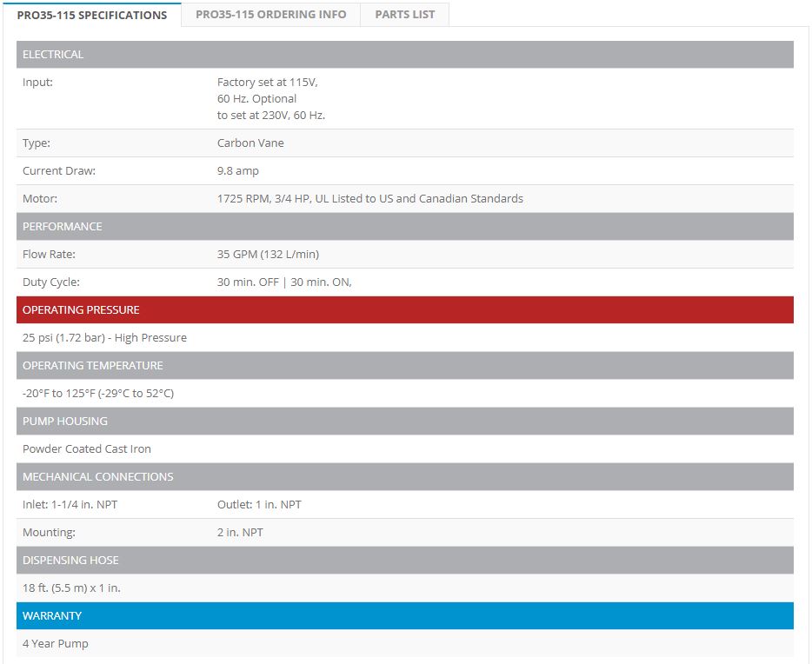Switch to PRO35-115 Ordering Info tab

(x=271, y=15)
